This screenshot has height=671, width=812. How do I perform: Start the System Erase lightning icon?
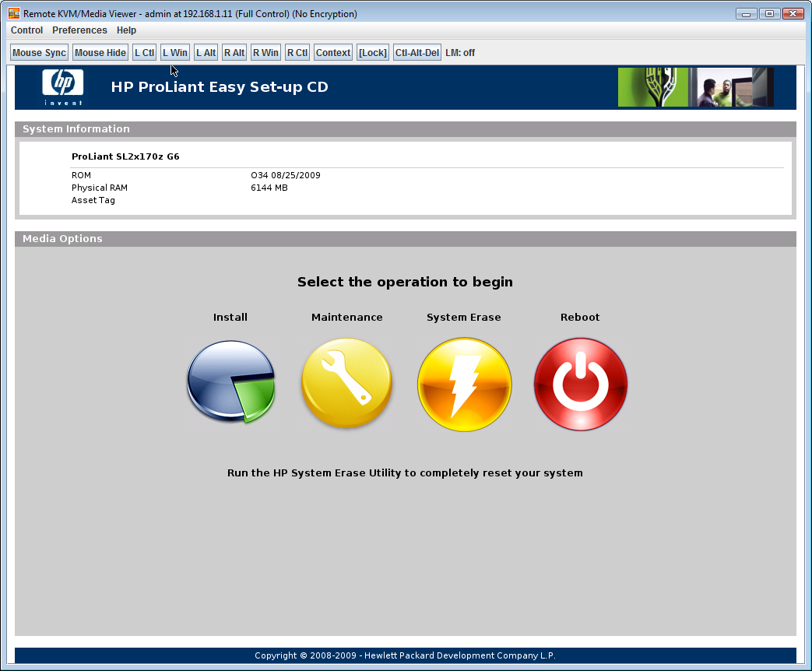point(465,385)
